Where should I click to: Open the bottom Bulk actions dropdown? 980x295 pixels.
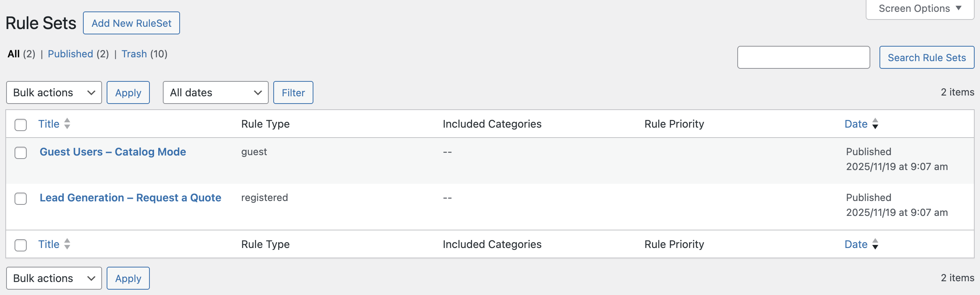(x=54, y=278)
